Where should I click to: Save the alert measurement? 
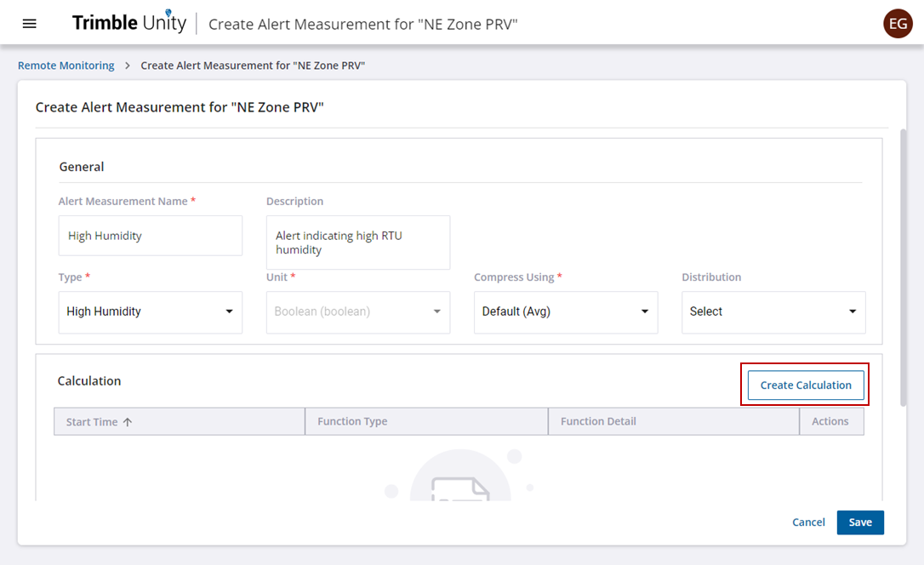click(x=860, y=522)
